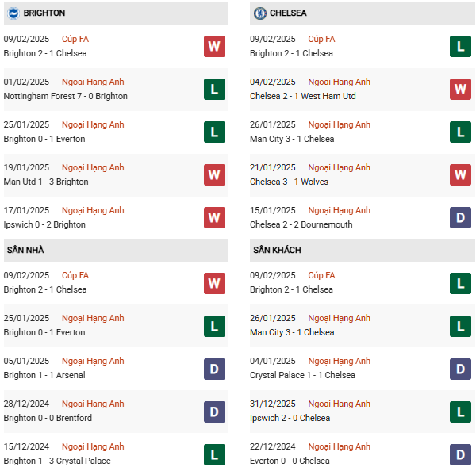Select the BRIGHTON team header
The image size is (476, 471).
(44, 13)
